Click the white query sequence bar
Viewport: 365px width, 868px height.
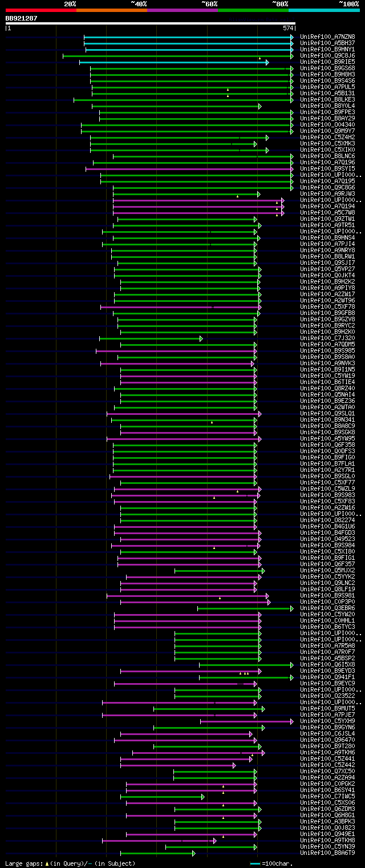151,23
